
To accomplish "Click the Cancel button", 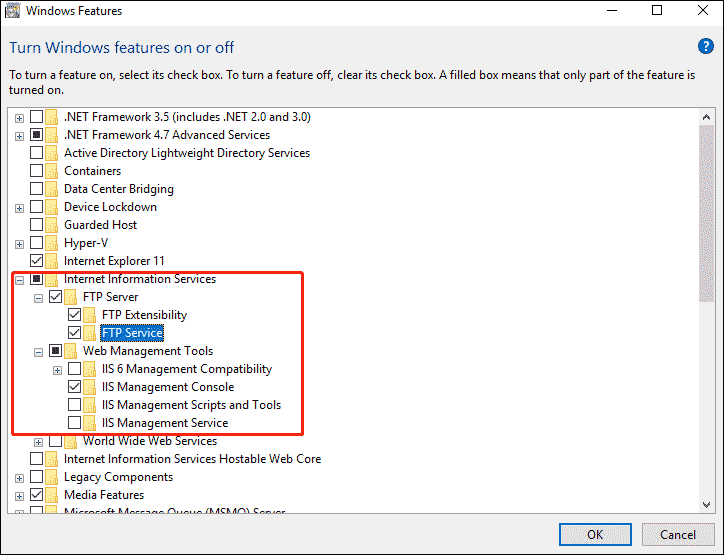I will [x=678, y=535].
